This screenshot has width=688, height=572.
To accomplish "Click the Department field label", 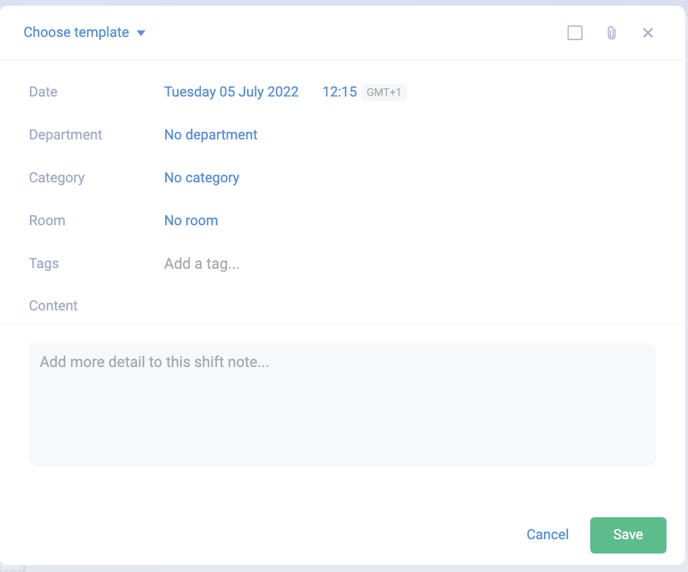I will 65,135.
